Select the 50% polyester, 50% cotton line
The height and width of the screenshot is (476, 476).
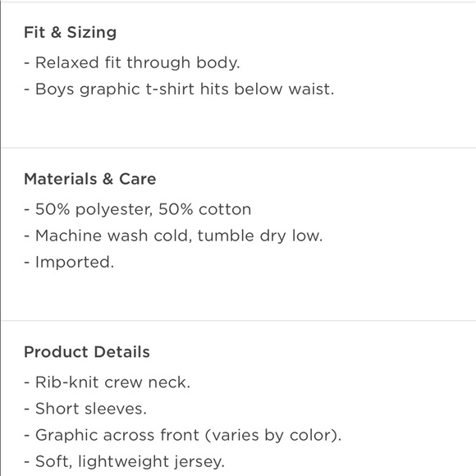click(138, 209)
